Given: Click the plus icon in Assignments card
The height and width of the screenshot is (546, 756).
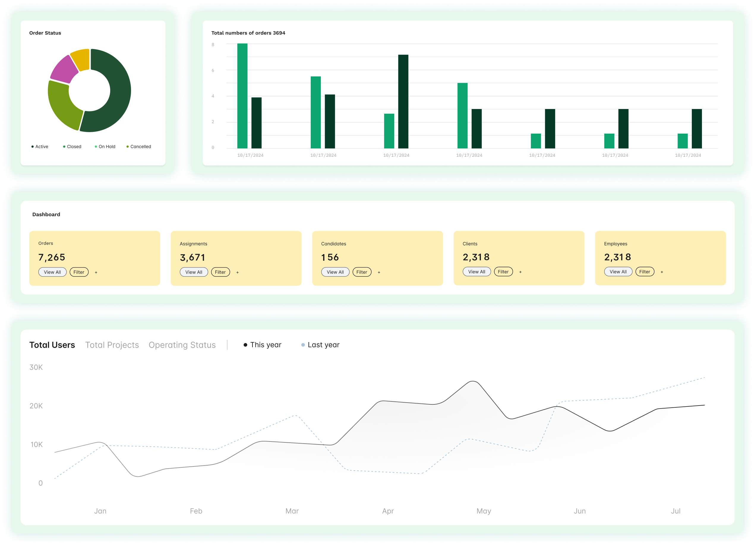Looking at the screenshot, I should click(x=237, y=273).
